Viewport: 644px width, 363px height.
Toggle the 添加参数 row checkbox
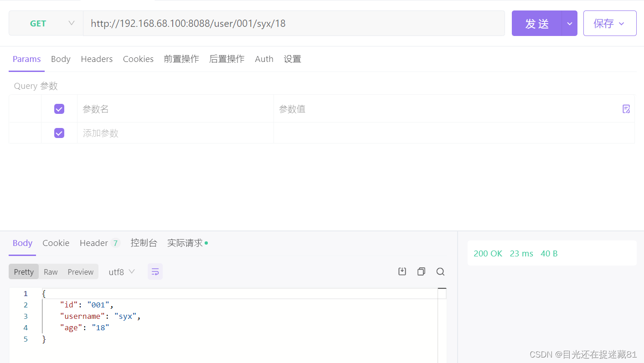tap(59, 133)
